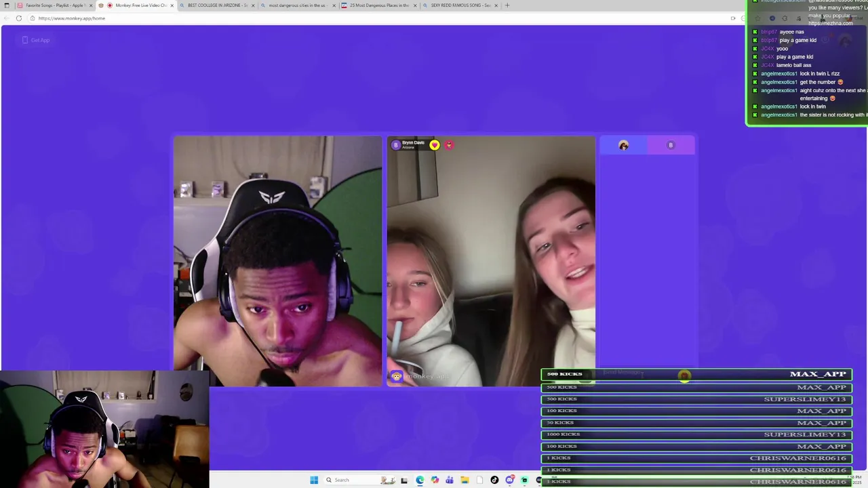
Task: Click the streamer facecam overlay
Action: tap(104, 430)
